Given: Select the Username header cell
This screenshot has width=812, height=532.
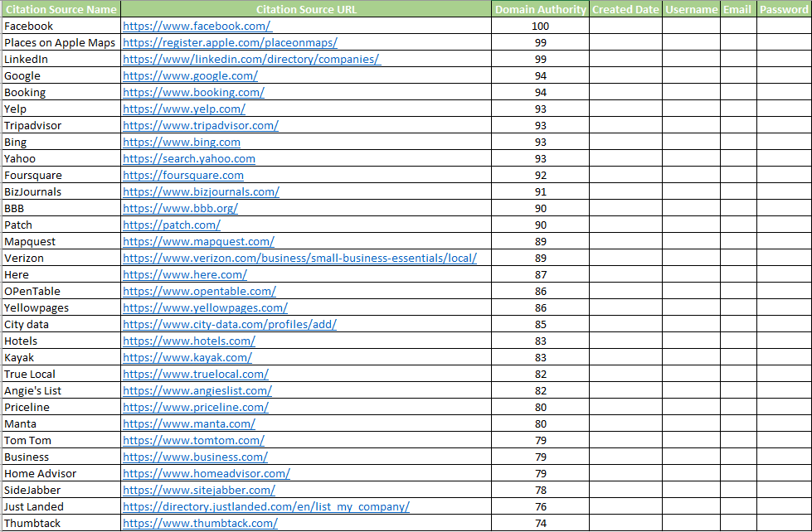Looking at the screenshot, I should [x=692, y=9].
